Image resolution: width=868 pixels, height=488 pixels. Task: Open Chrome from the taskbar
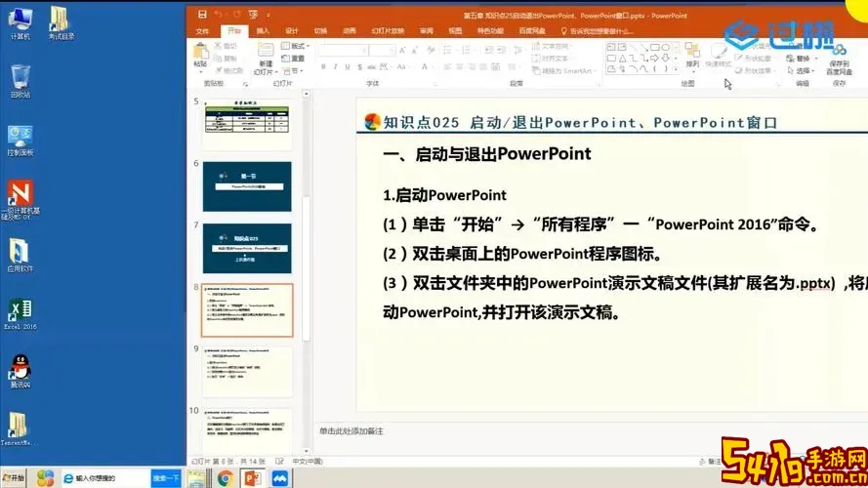pos(226,478)
